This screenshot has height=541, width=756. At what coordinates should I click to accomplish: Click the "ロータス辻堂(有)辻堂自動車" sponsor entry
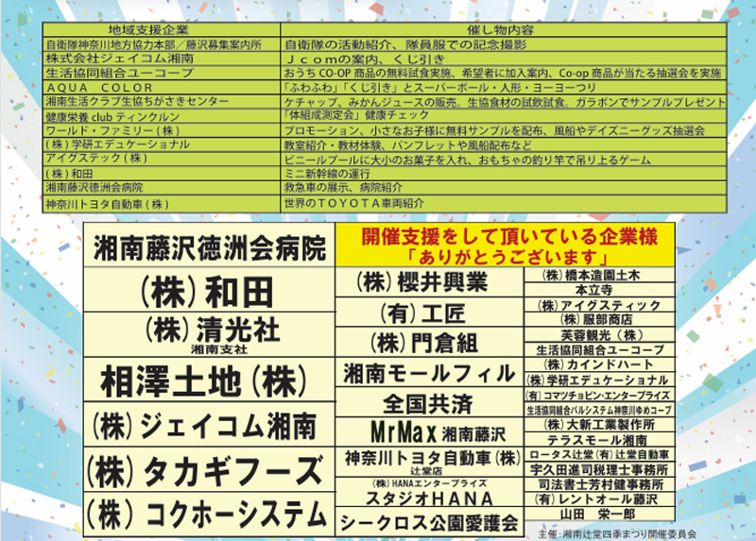coord(599,454)
